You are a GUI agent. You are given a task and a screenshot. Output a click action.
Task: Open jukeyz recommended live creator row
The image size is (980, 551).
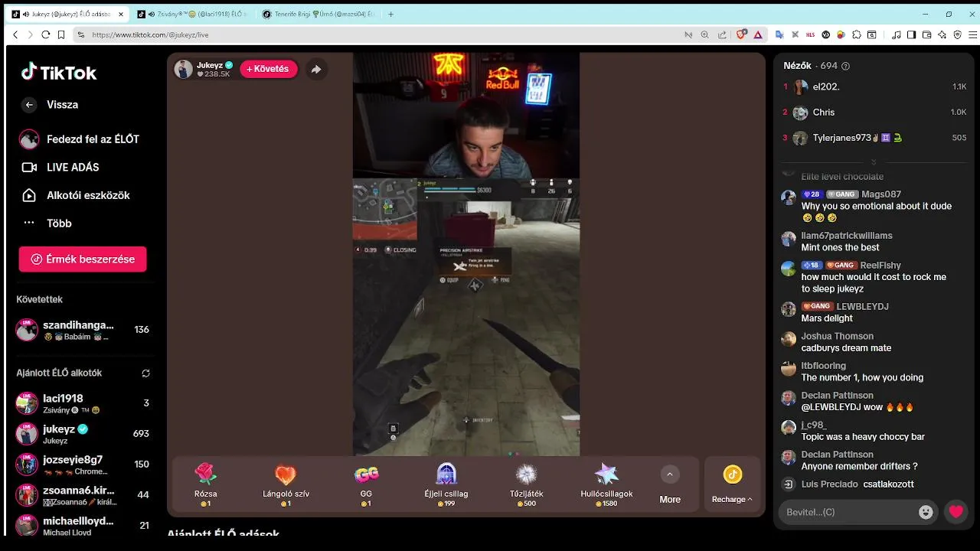(83, 434)
